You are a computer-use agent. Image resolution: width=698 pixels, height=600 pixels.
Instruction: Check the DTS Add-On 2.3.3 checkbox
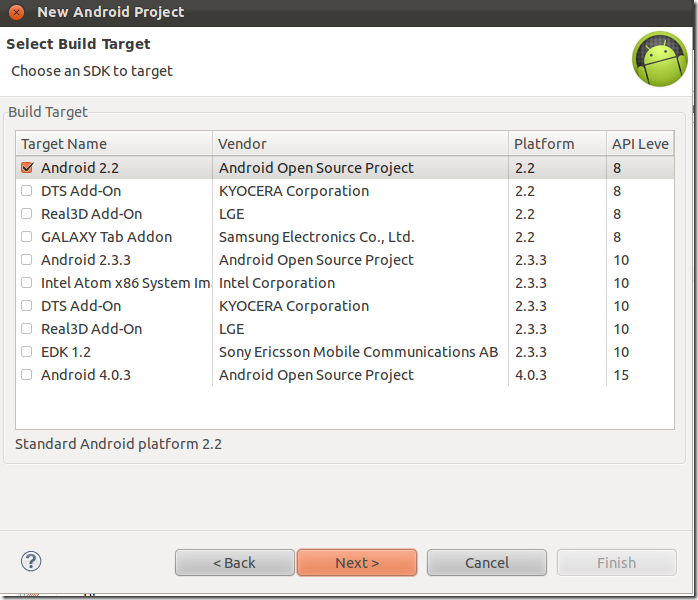pyautogui.click(x=27, y=306)
